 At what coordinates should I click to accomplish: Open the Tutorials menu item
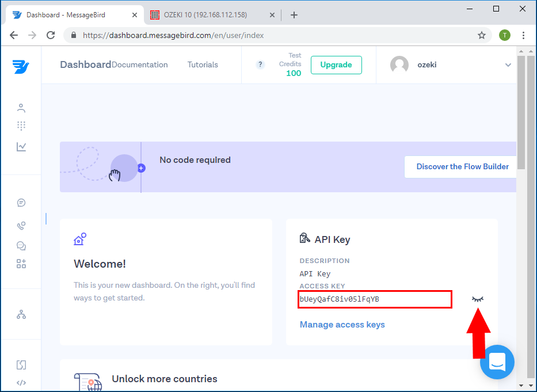(x=203, y=65)
